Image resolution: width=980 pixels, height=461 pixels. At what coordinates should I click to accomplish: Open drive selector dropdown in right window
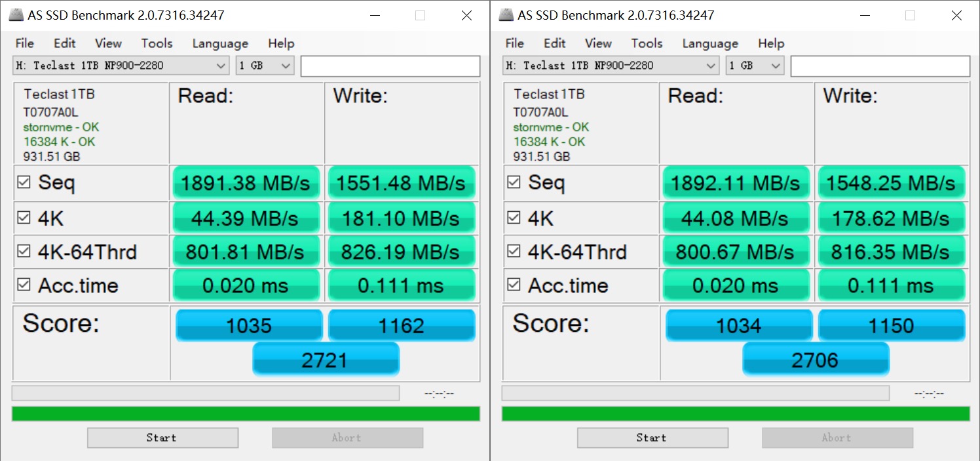tap(611, 66)
